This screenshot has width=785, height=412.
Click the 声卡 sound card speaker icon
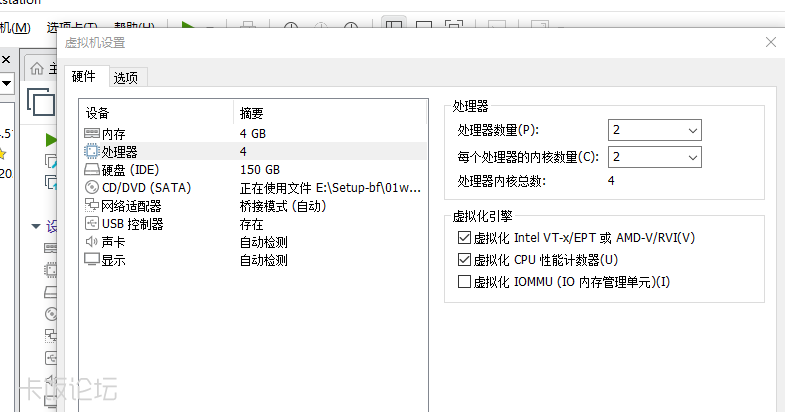[92, 241]
